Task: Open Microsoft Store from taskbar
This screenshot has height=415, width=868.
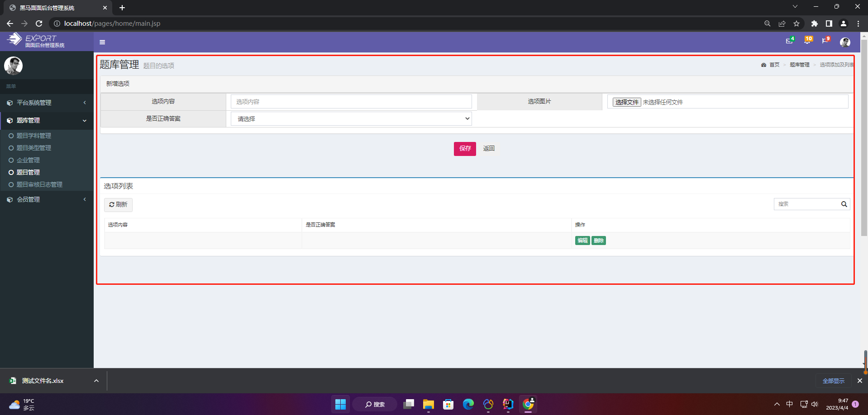Action: point(448,404)
